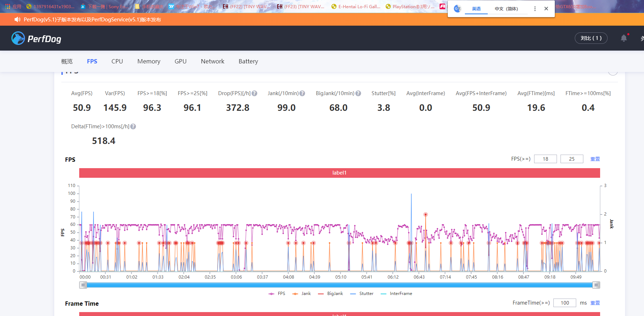The image size is (644, 316).
Task: Click the PerfDog logo icon
Action: (18, 38)
